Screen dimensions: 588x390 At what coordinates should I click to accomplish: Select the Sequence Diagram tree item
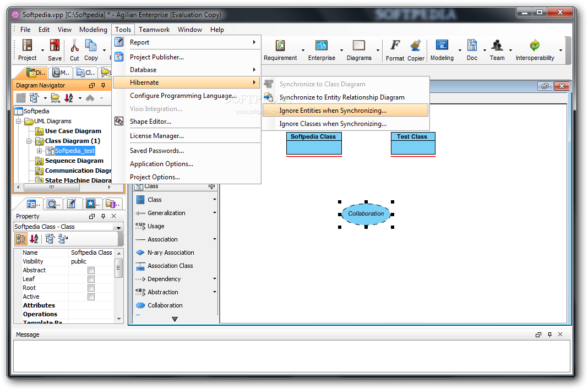point(74,161)
